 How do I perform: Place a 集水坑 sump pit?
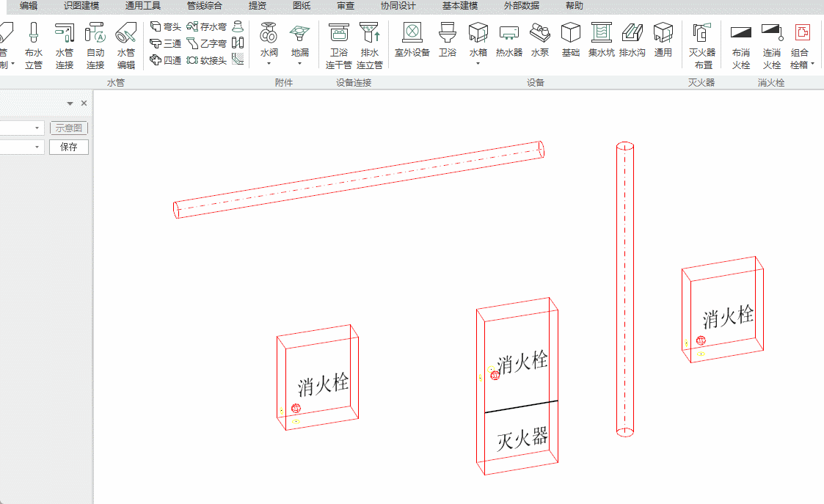(x=601, y=40)
